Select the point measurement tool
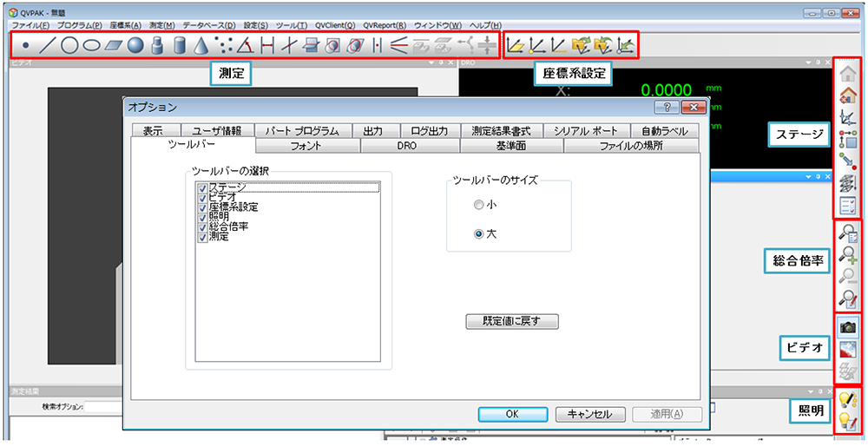868x446 pixels. tap(26, 46)
